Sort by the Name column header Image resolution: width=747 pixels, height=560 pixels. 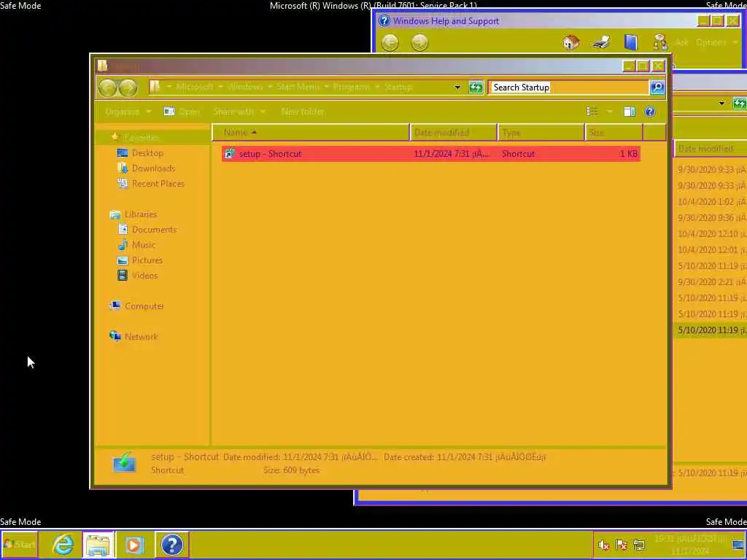click(311, 133)
